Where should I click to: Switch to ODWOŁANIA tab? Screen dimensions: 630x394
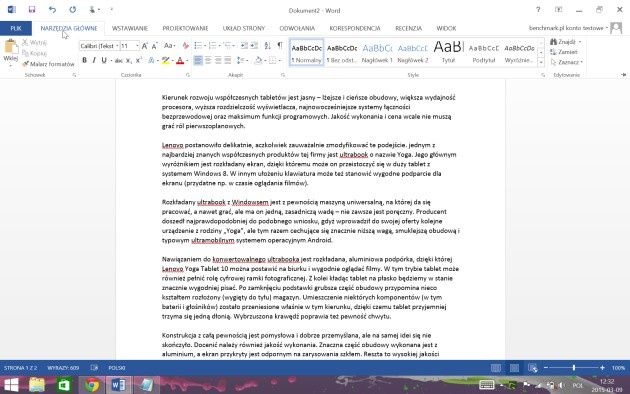click(x=297, y=28)
